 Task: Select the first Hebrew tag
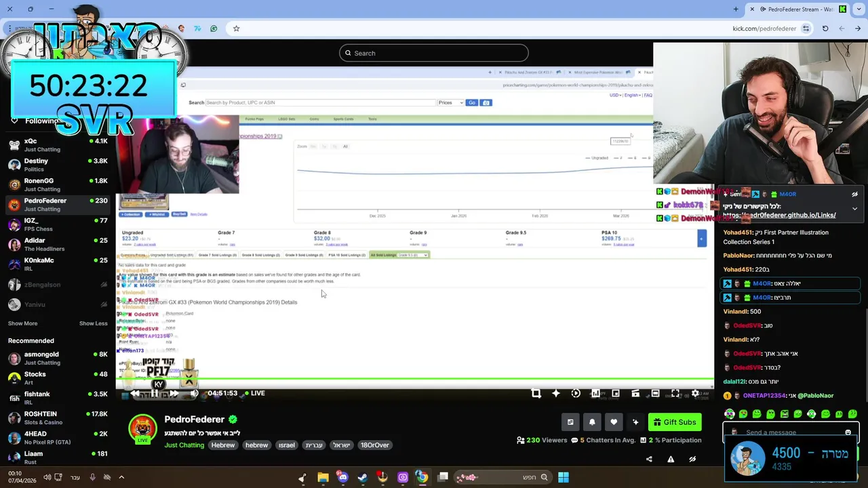(x=222, y=445)
